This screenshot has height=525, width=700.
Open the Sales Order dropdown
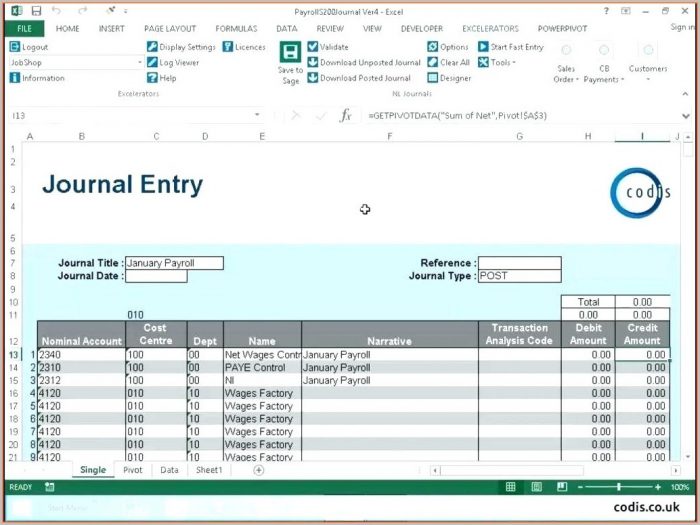click(566, 63)
